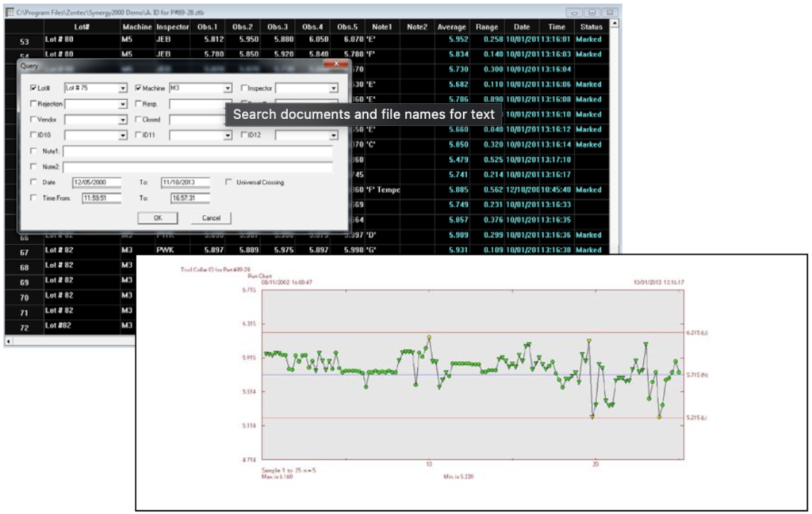This screenshot has width=812, height=514.
Task: Enable the ID11 checkbox
Action: pos(138,135)
